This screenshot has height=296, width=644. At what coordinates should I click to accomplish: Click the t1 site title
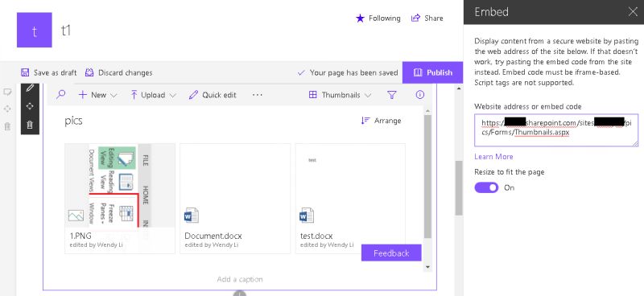[x=66, y=30]
